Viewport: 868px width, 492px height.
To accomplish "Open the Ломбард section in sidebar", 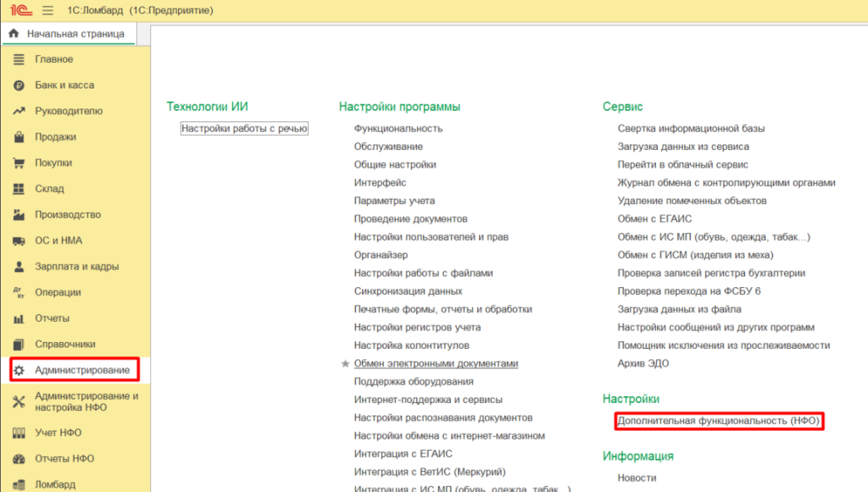I will point(55,485).
